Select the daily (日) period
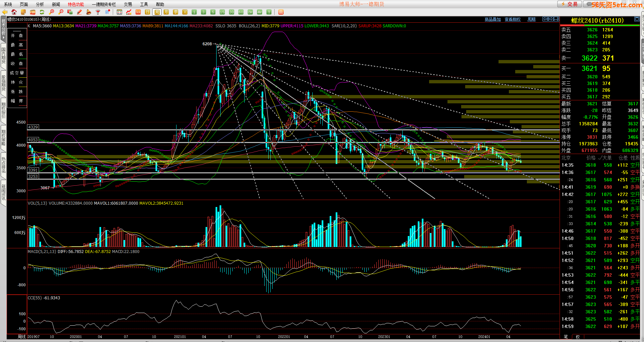The width and height of the screenshot is (644, 342). tap(147, 12)
